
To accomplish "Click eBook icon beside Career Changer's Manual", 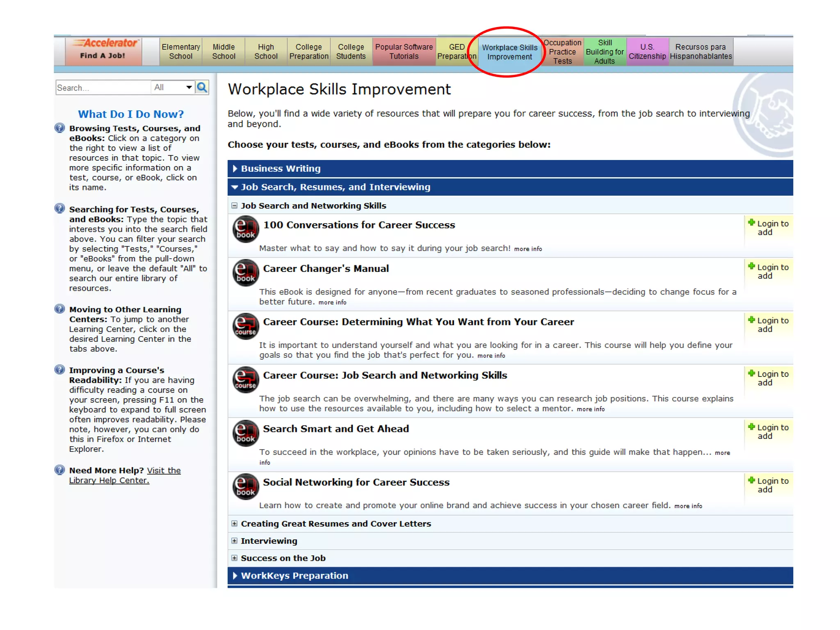I will pyautogui.click(x=245, y=273).
